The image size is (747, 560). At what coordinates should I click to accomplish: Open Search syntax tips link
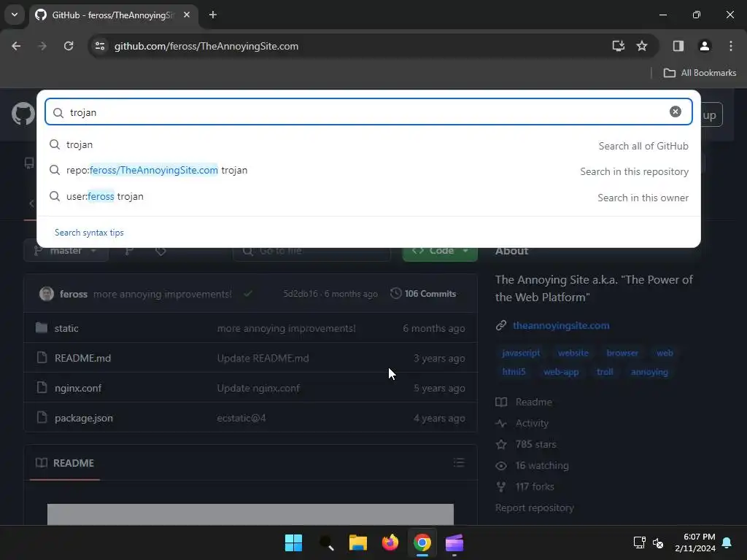click(x=89, y=233)
